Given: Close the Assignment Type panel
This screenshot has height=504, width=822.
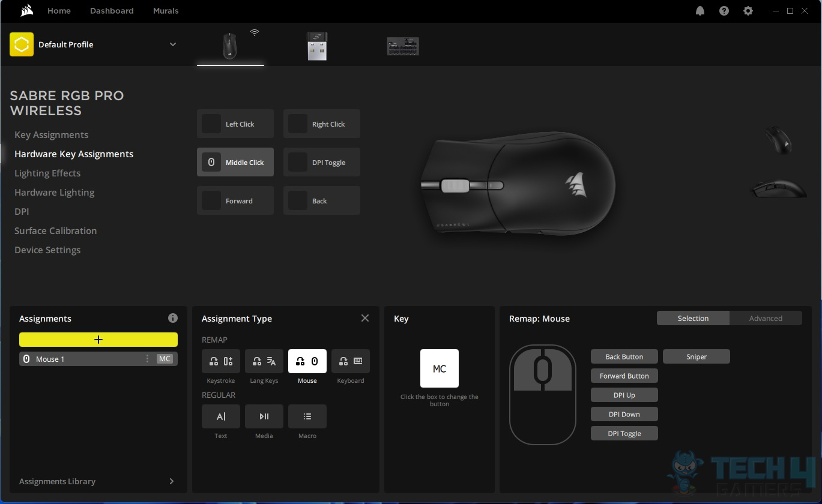Looking at the screenshot, I should click(x=365, y=318).
